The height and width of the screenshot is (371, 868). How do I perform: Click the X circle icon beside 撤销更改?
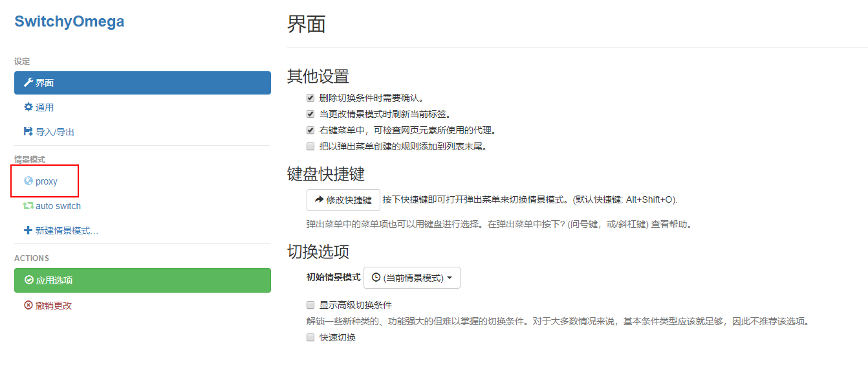coord(28,305)
